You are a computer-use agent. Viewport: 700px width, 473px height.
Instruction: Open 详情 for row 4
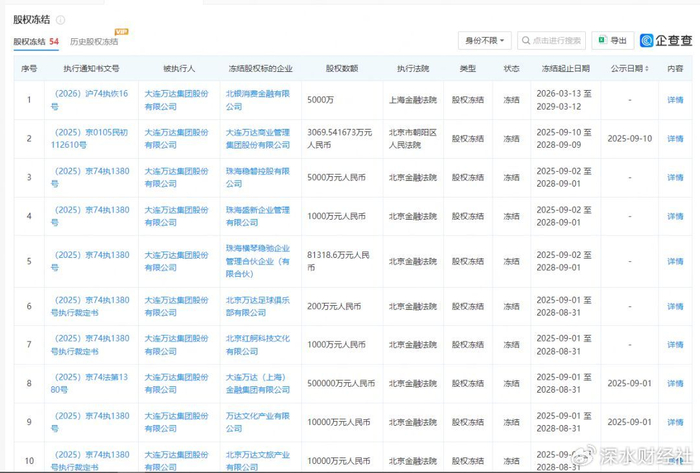675,216
